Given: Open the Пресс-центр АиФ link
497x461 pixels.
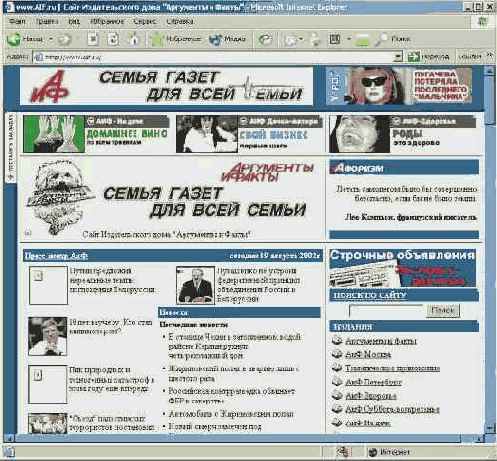Looking at the screenshot, I should (56, 256).
